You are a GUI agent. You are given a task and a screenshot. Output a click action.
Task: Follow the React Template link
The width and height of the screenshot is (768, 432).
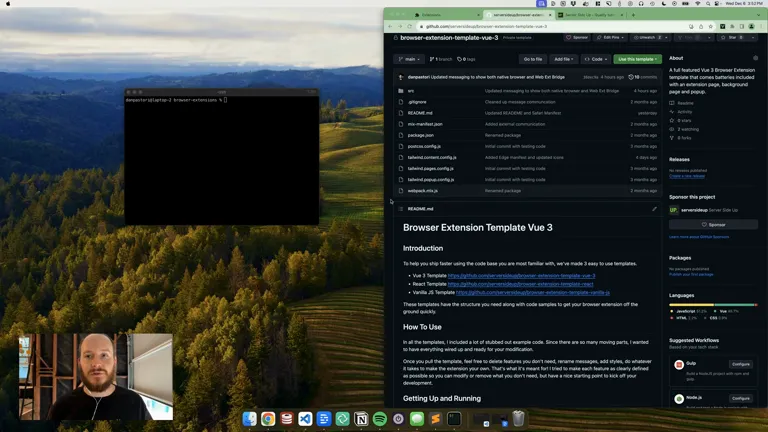(520, 284)
